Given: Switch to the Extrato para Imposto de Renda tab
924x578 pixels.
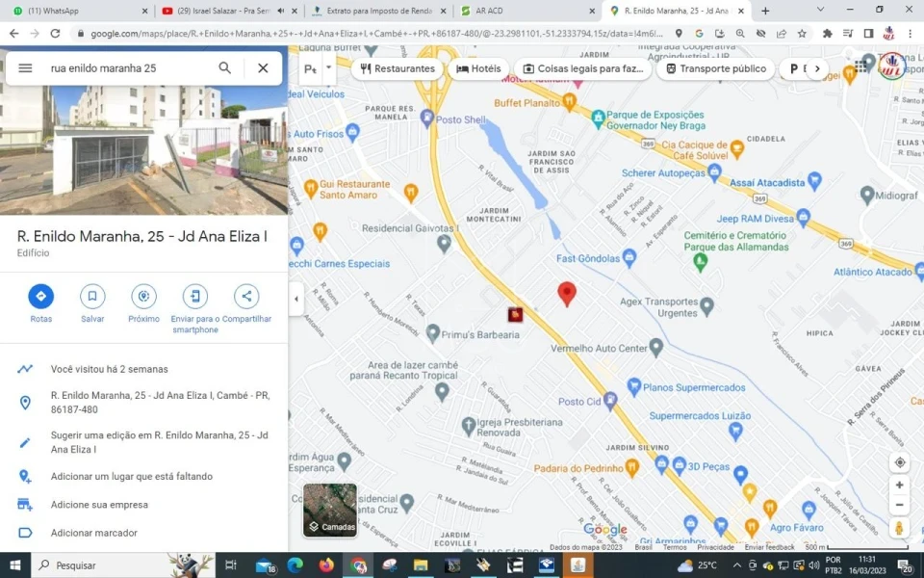Looking at the screenshot, I should 378,11.
